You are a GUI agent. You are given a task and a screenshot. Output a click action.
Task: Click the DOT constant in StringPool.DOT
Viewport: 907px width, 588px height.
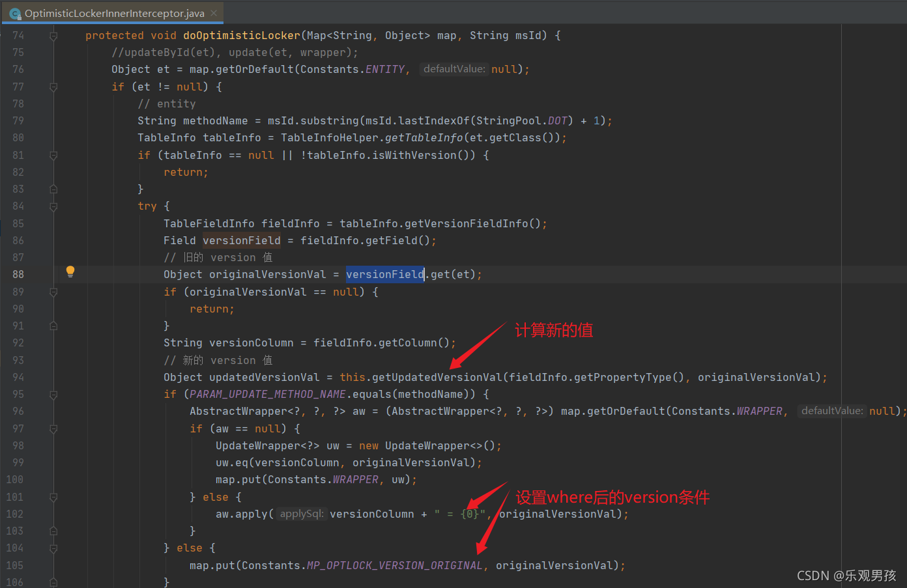pyautogui.click(x=558, y=120)
